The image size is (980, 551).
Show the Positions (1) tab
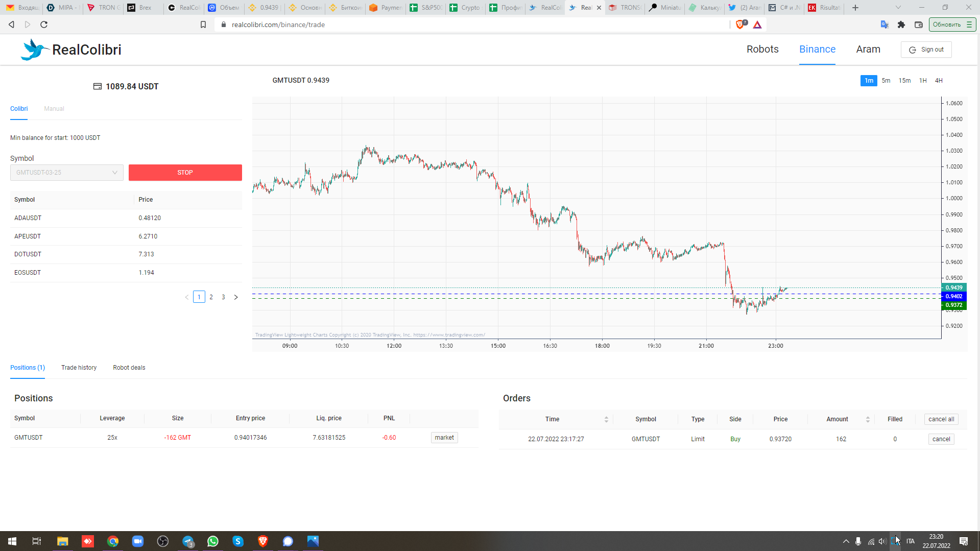[28, 368]
